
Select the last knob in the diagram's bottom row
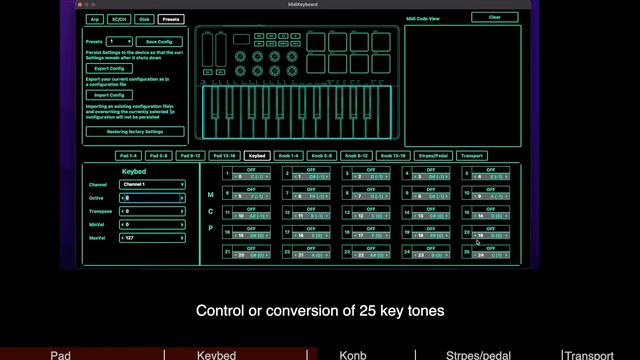coord(291,71)
